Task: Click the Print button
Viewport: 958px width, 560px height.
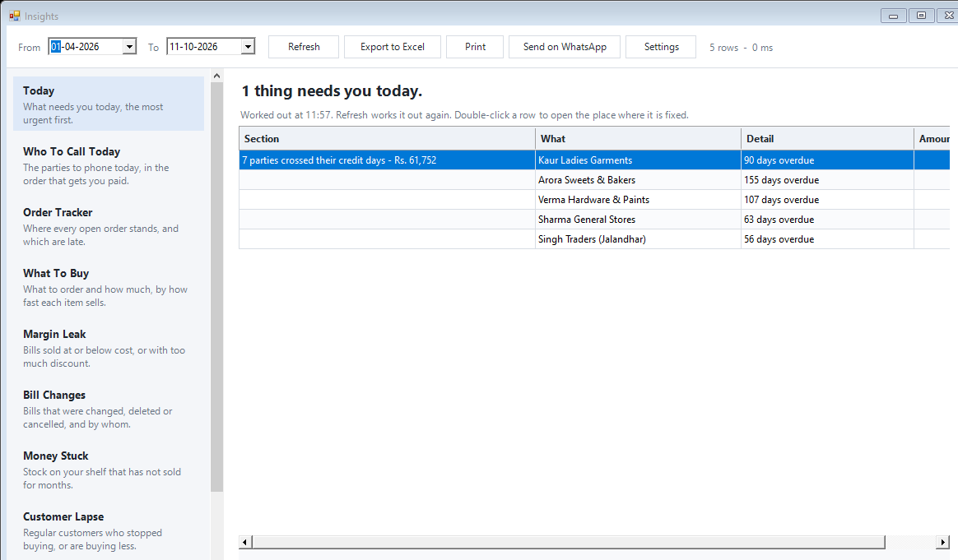Action: (x=475, y=47)
